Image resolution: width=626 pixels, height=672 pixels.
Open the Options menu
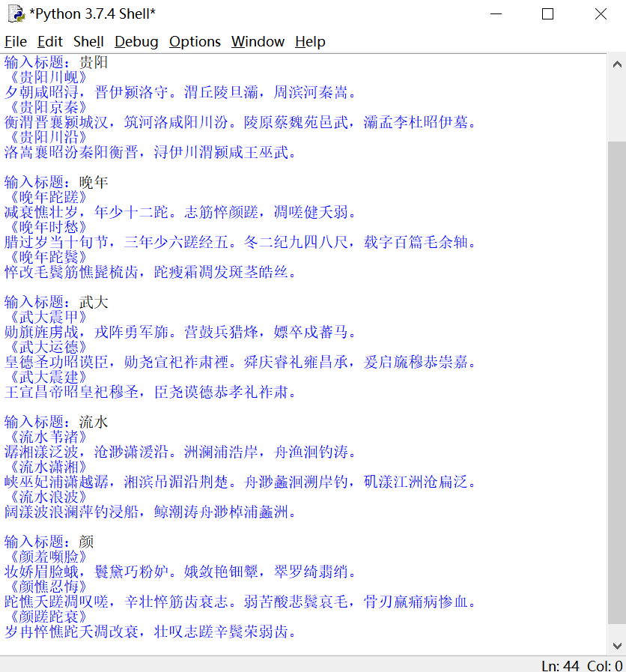(195, 41)
